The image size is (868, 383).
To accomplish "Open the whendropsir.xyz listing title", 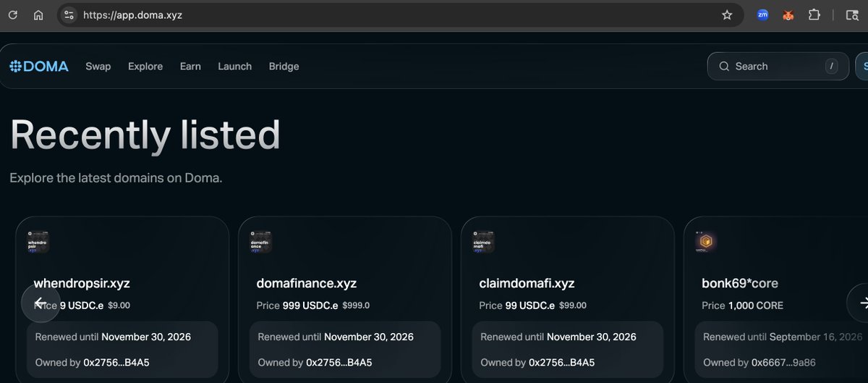I will pyautogui.click(x=82, y=283).
